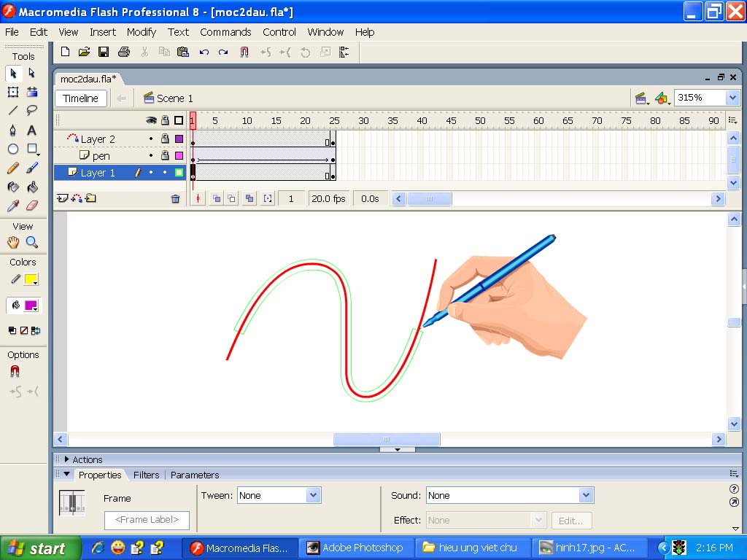Screen dimensions: 747x560
Task: Select the Selection arrow tool
Action: 13,74
